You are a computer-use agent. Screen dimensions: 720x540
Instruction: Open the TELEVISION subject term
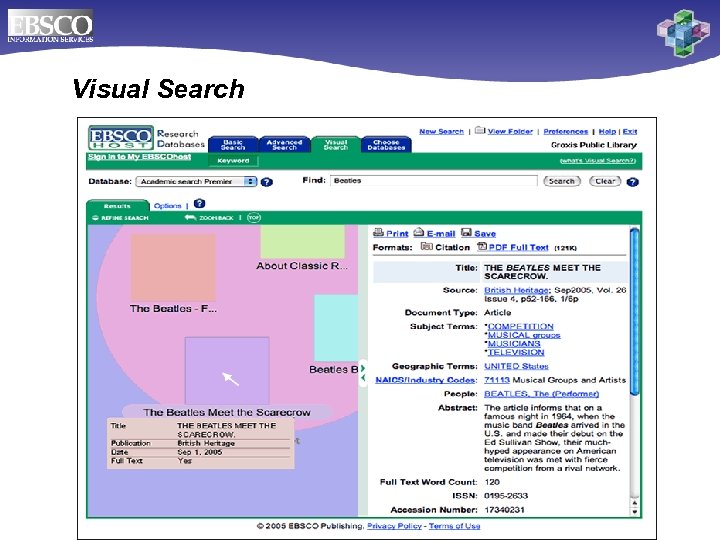[x=516, y=352]
